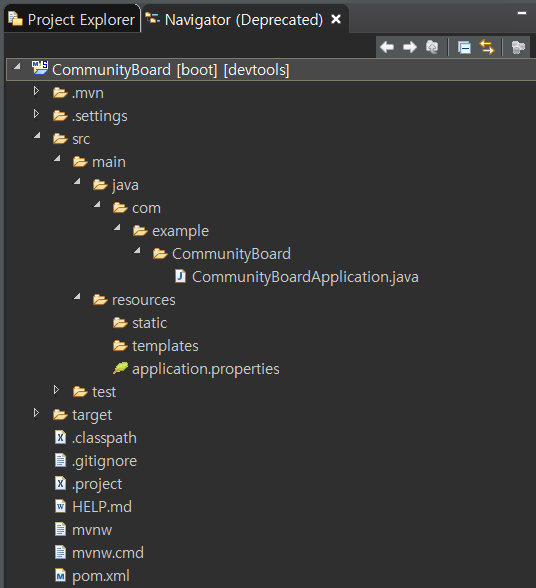Click the Spring Boot project icon

point(40,68)
